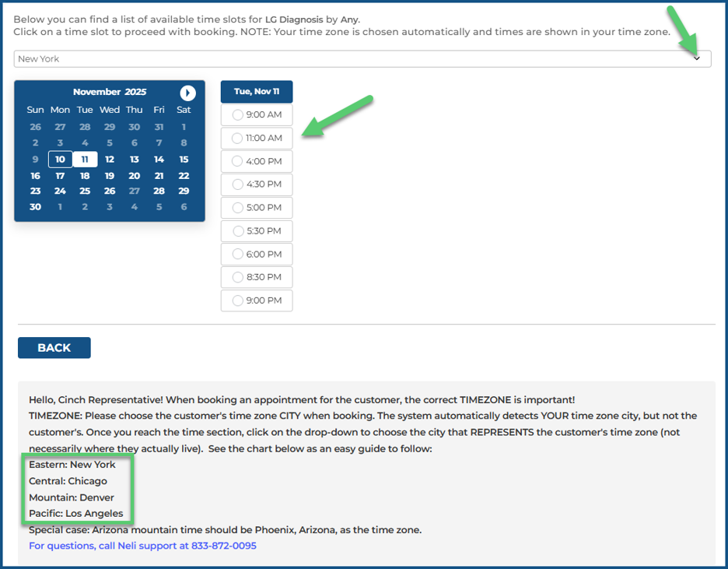Pick the 4:30 PM time slot
Image resolution: width=728 pixels, height=569 pixels.
tap(257, 184)
